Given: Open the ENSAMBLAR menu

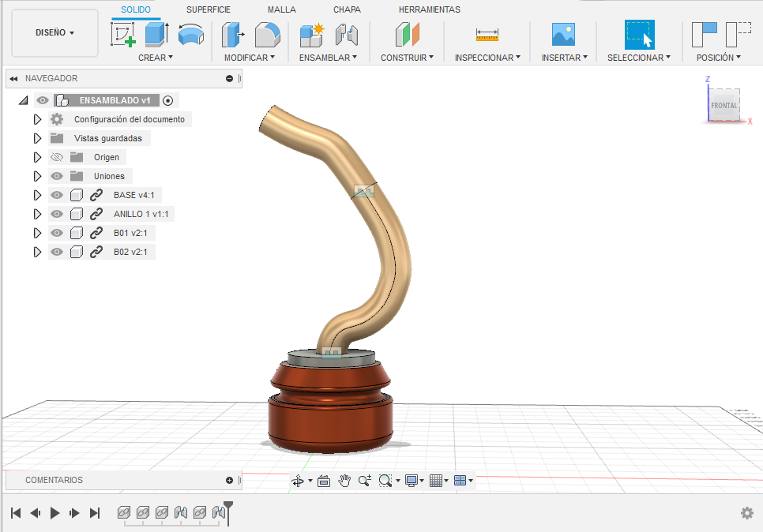Looking at the screenshot, I should tap(328, 58).
